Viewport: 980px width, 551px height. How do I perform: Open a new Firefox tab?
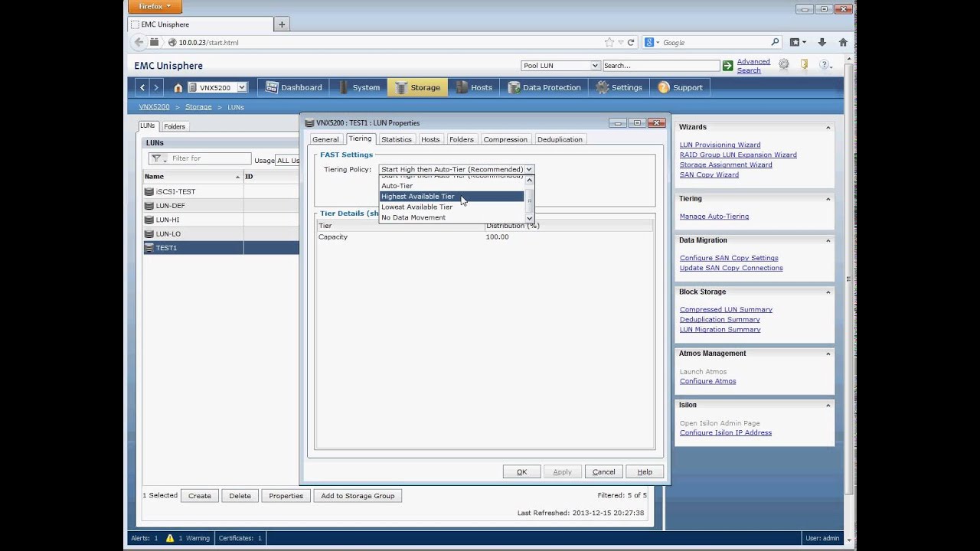[x=282, y=24]
